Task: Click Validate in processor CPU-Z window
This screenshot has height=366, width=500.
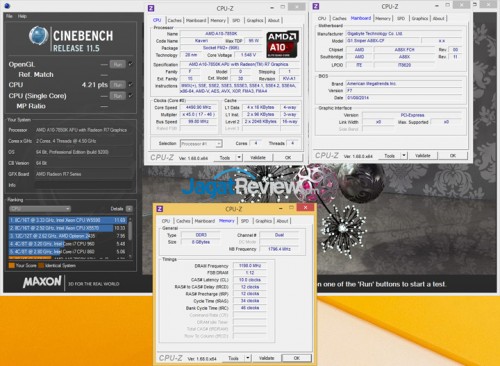Action: [258, 158]
